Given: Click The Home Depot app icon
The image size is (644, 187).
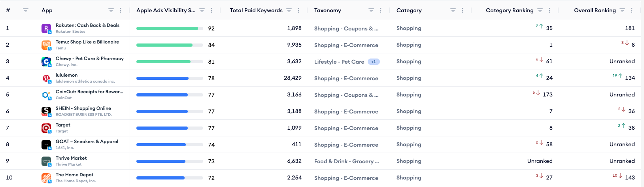Looking at the screenshot, I should (x=46, y=178).
